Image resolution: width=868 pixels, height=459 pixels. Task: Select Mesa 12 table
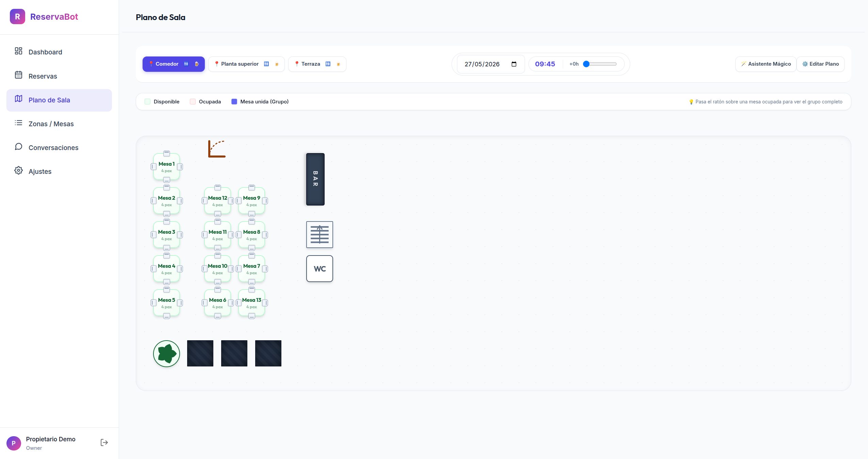217,201
